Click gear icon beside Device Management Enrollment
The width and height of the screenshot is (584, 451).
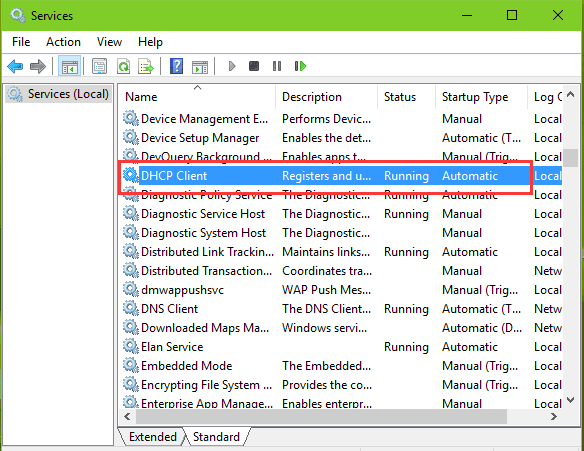[131, 119]
